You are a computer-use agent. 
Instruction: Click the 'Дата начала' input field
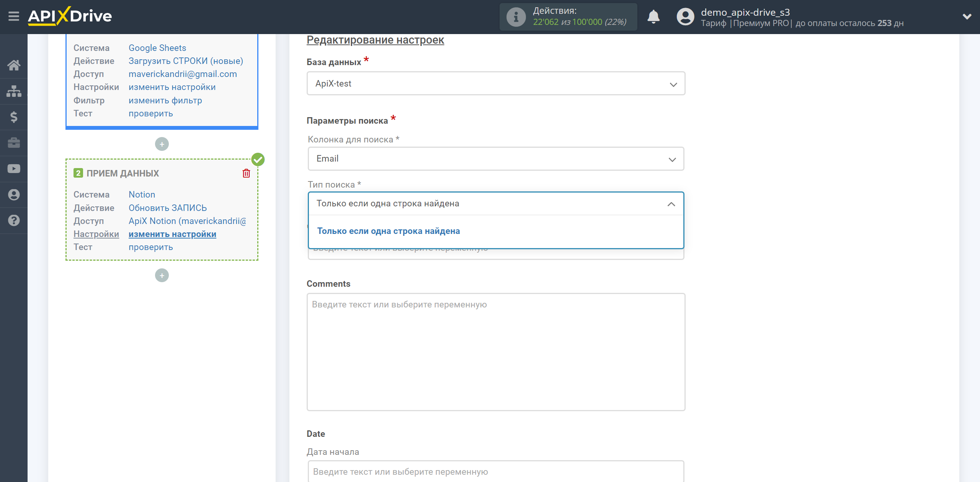pyautogui.click(x=496, y=472)
